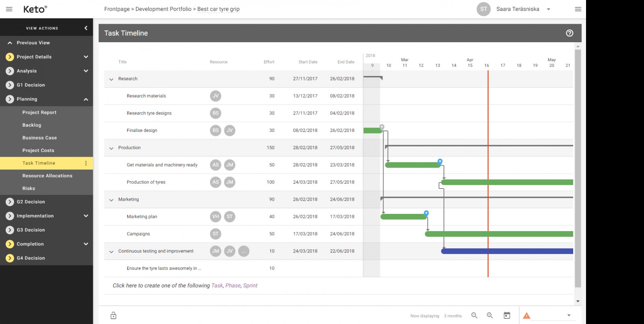Open G2 Decision in sidebar

pos(31,202)
